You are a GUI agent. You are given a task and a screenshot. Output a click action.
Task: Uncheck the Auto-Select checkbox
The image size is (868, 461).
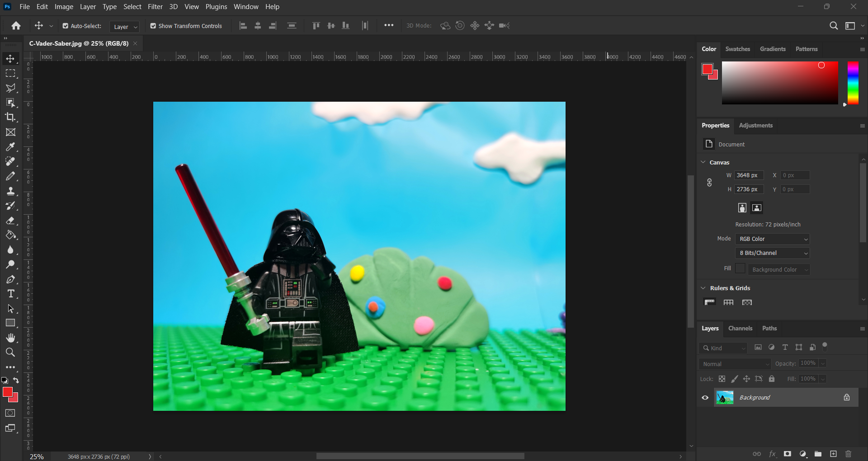(66, 26)
